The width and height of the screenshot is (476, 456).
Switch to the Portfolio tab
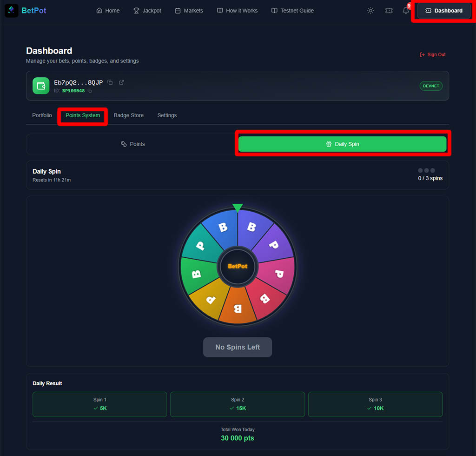(x=42, y=115)
